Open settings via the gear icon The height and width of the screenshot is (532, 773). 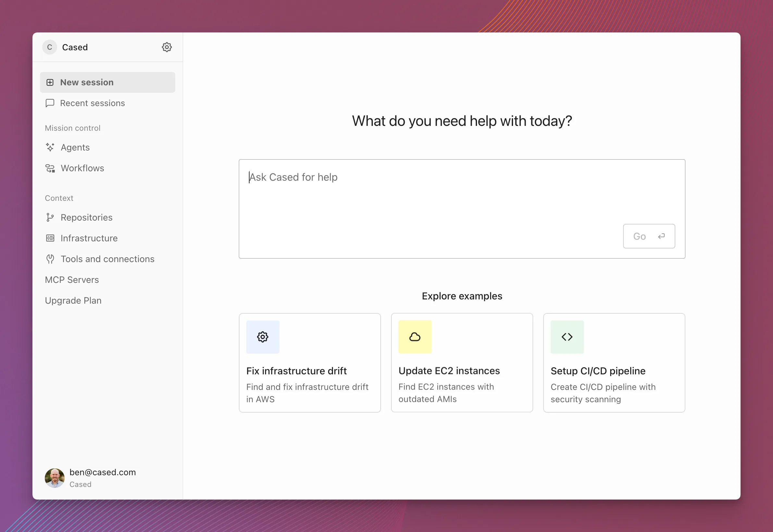[x=167, y=47]
